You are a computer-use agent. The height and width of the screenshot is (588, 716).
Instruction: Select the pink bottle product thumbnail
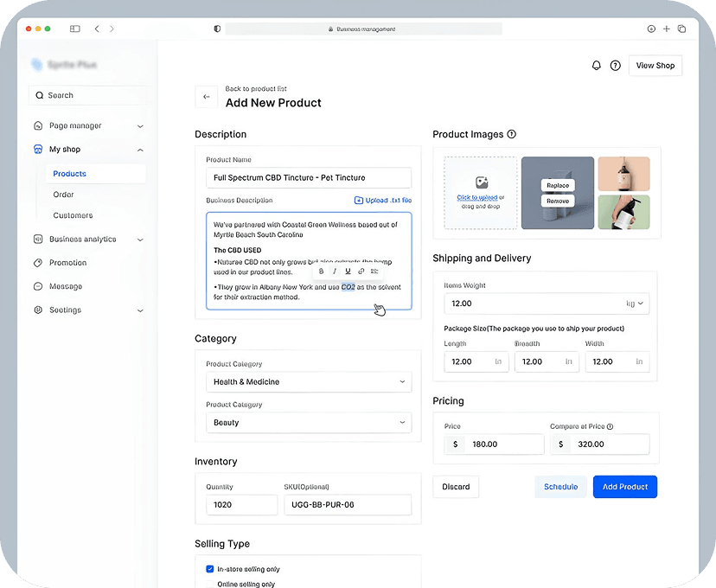(x=623, y=174)
